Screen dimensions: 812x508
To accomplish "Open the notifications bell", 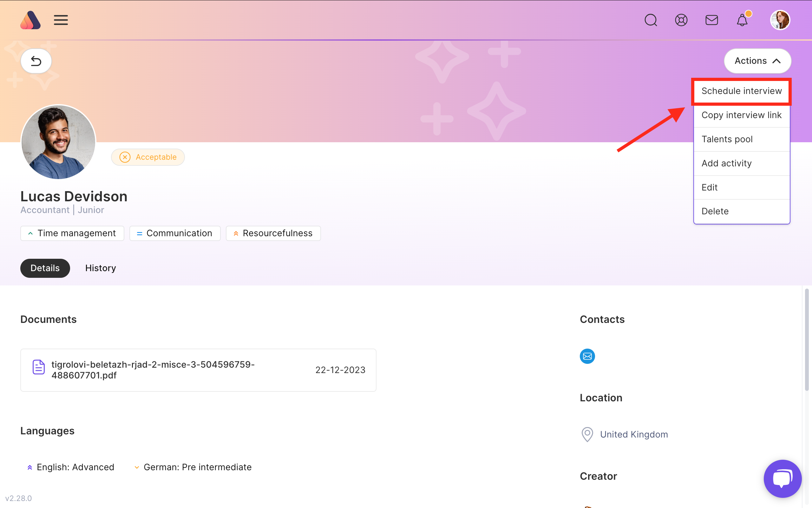I will [742, 20].
